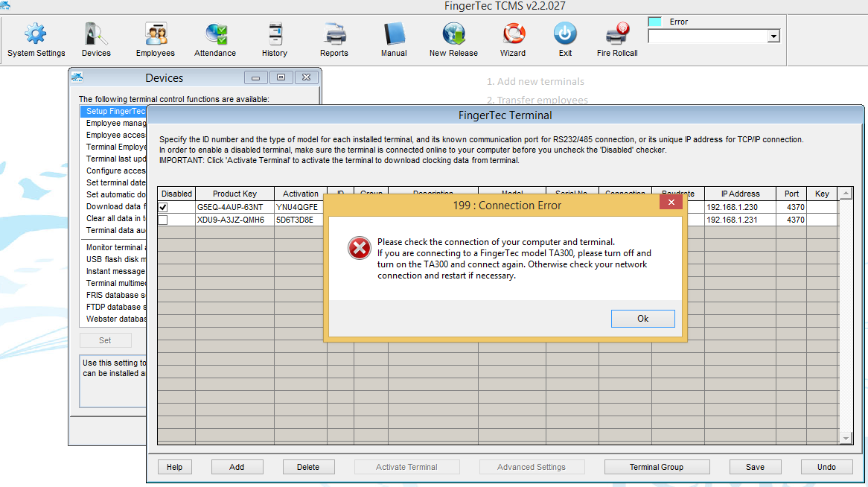Close the Devices window

[x=306, y=77]
